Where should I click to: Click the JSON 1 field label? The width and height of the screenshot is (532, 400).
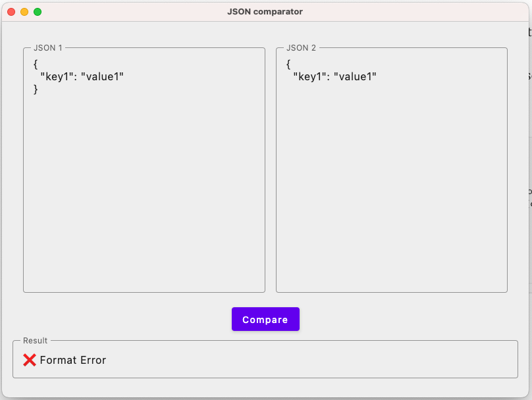click(48, 48)
